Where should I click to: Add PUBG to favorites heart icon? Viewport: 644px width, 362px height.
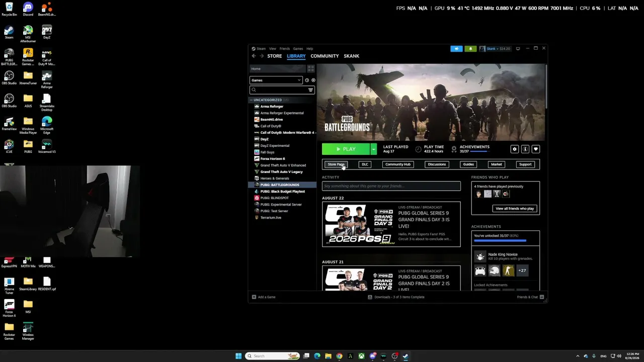[535, 149]
